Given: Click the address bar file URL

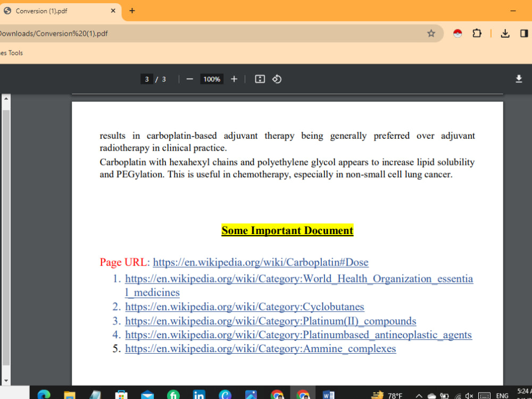Looking at the screenshot, I should click(54, 34).
